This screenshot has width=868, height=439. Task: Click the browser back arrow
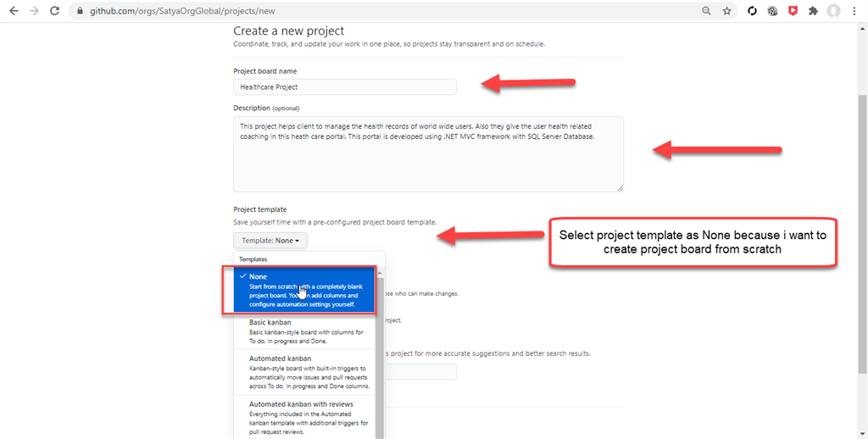14,11
